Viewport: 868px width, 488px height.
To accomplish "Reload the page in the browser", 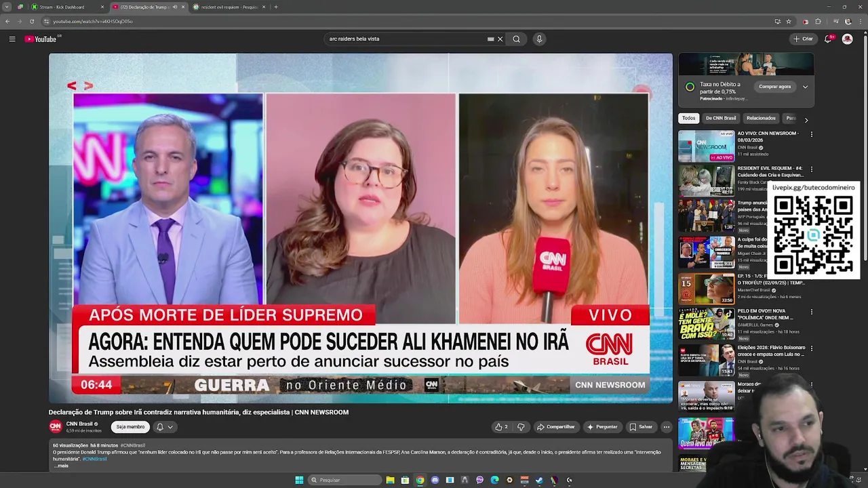I will (32, 22).
